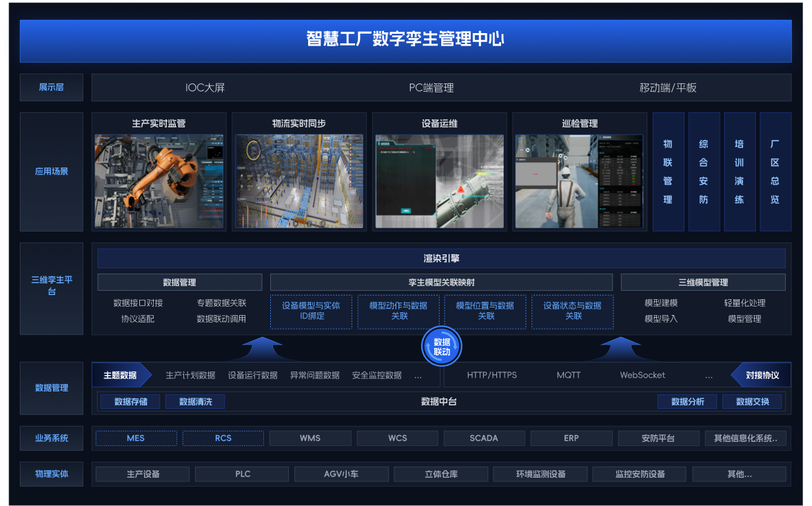Open the 厂区总览 vertical panel
This screenshot has height=506, width=812.
coord(775,172)
